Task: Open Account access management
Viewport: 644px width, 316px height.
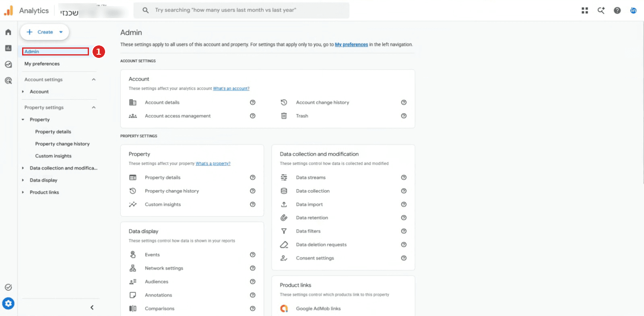Action: (x=178, y=116)
